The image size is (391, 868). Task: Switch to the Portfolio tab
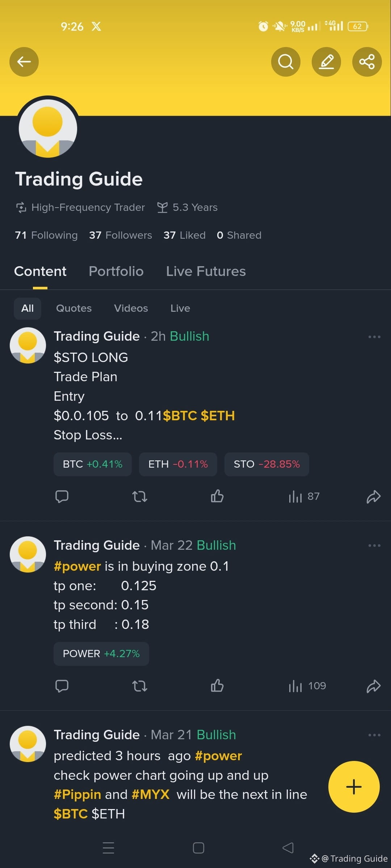click(x=116, y=271)
